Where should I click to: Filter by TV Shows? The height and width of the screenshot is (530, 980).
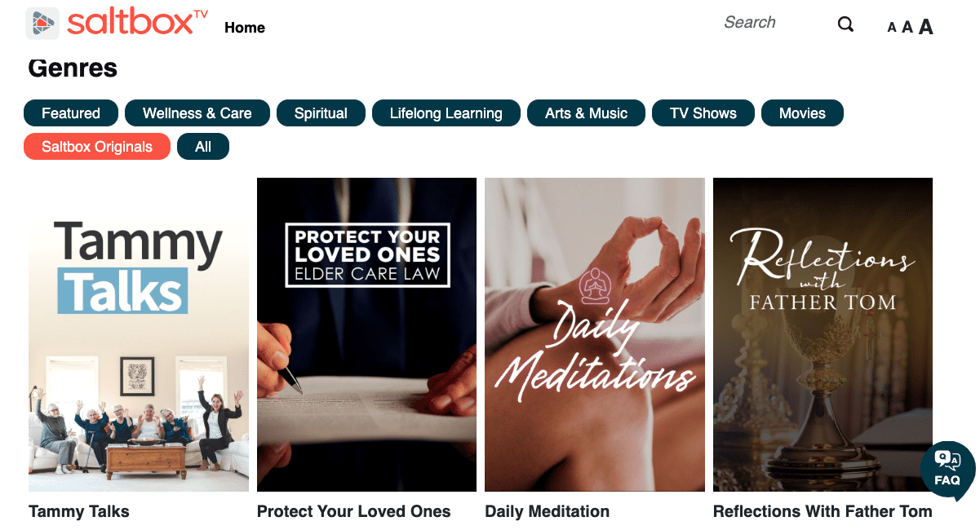(x=703, y=113)
